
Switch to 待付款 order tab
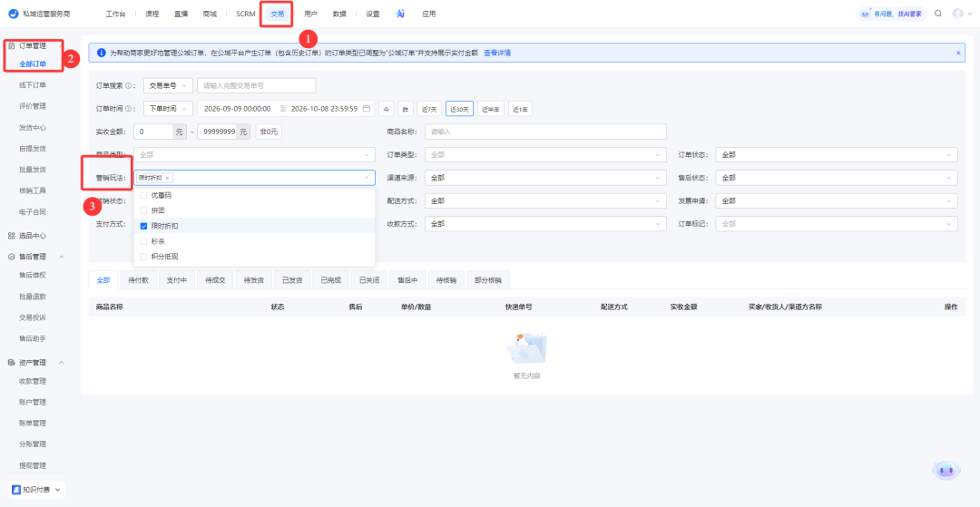(138, 280)
